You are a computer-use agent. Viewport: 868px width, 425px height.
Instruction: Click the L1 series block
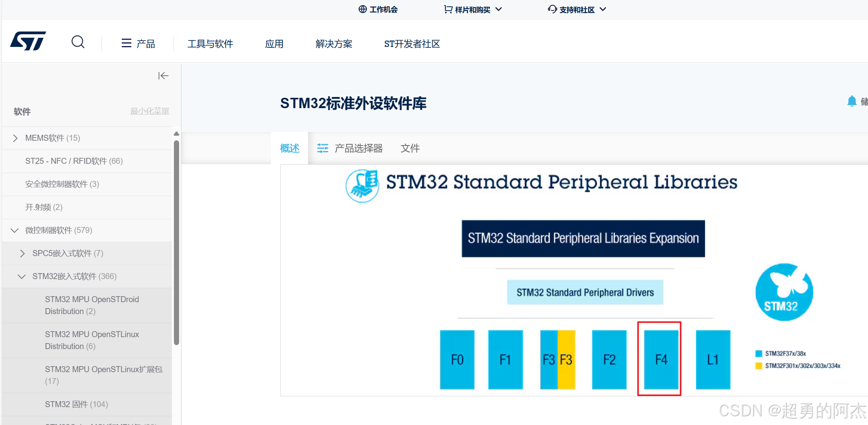pos(713,359)
